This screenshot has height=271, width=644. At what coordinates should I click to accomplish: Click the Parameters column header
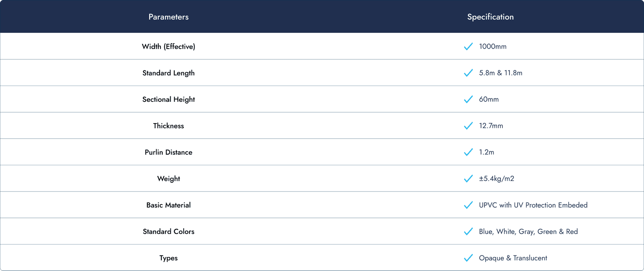pos(168,17)
